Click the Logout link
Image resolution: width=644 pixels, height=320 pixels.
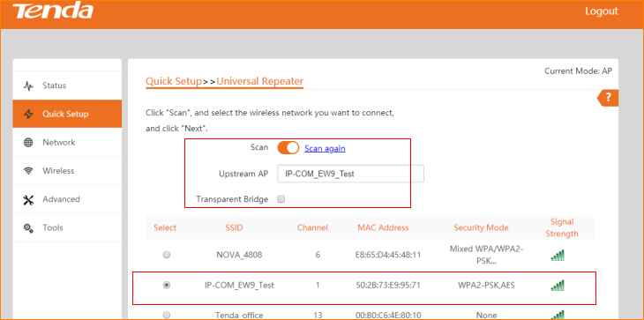pyautogui.click(x=602, y=11)
